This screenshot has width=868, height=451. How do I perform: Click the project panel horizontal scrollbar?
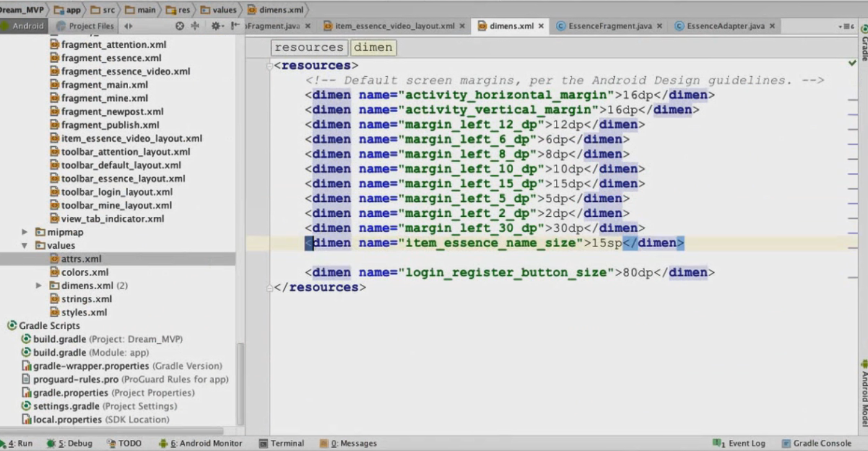pos(111,431)
